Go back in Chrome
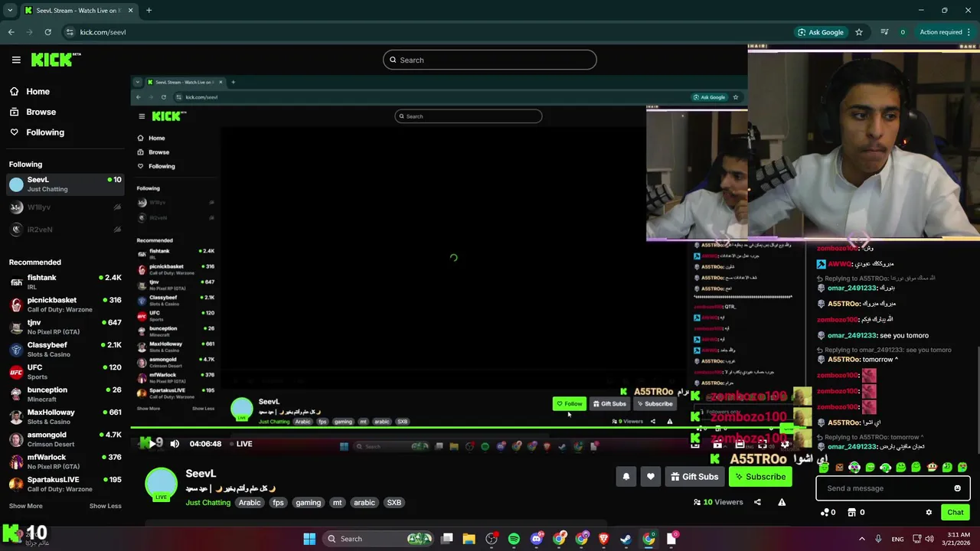980x551 pixels. pos(11,32)
